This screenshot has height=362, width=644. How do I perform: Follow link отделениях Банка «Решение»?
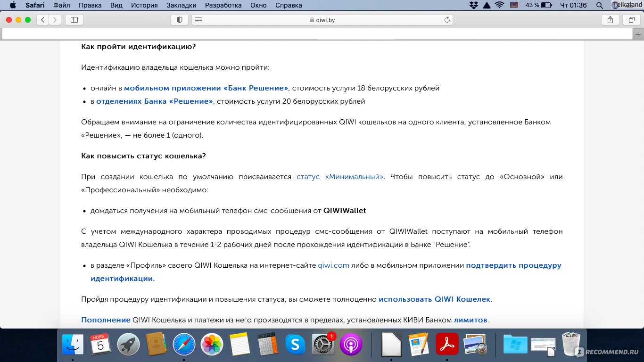point(155,101)
